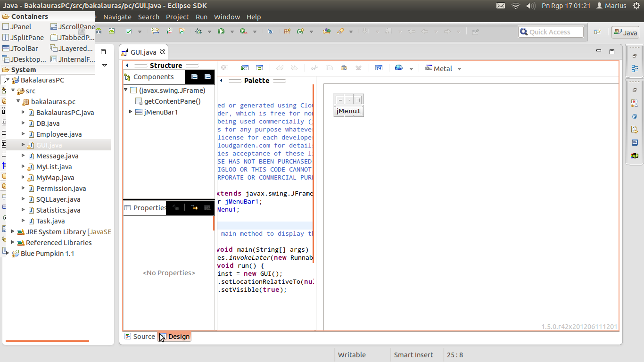Open the Window menu

tap(227, 16)
